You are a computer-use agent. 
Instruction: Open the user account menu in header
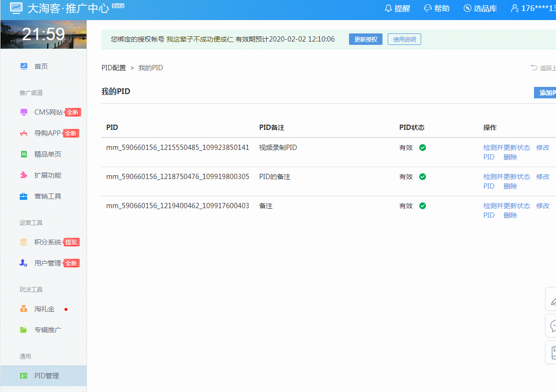[533, 9]
